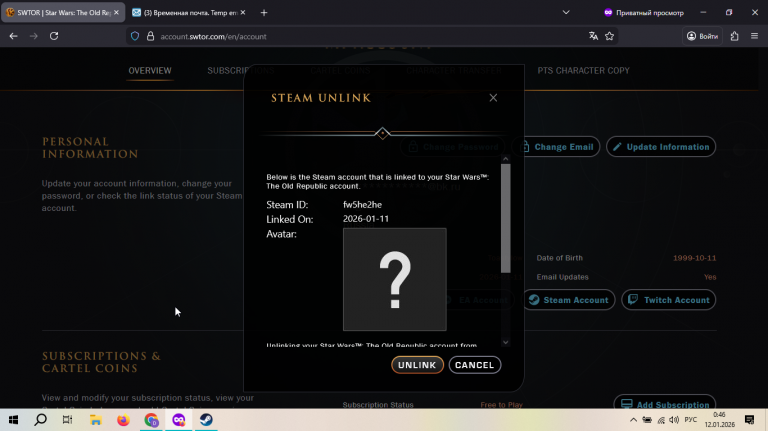Show hidden system tray icons
This screenshot has height=431, width=768.
[633, 420]
